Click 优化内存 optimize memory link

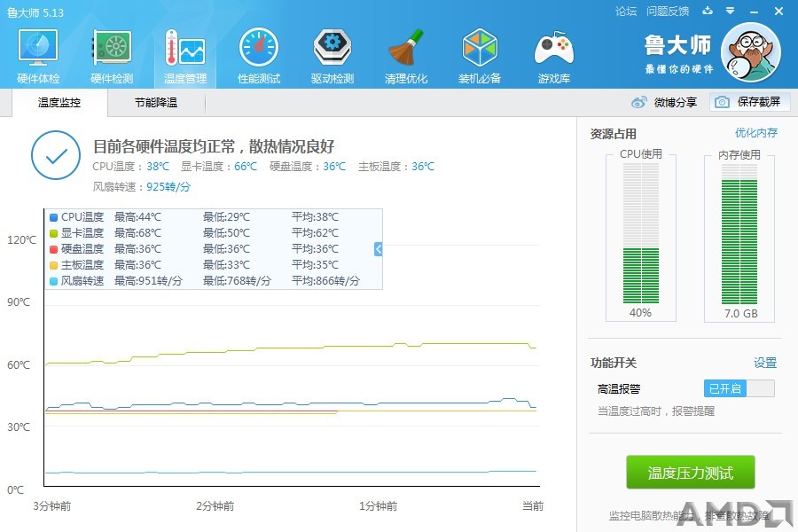point(755,133)
